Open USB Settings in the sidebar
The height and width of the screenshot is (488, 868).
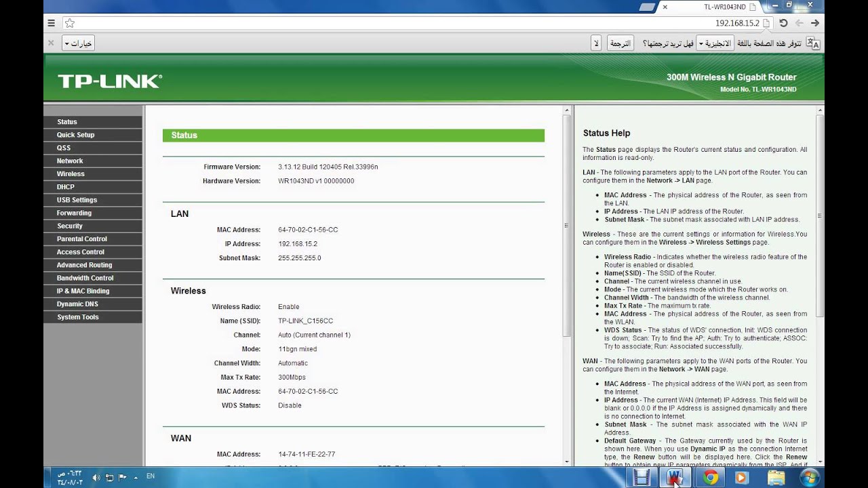coord(93,200)
